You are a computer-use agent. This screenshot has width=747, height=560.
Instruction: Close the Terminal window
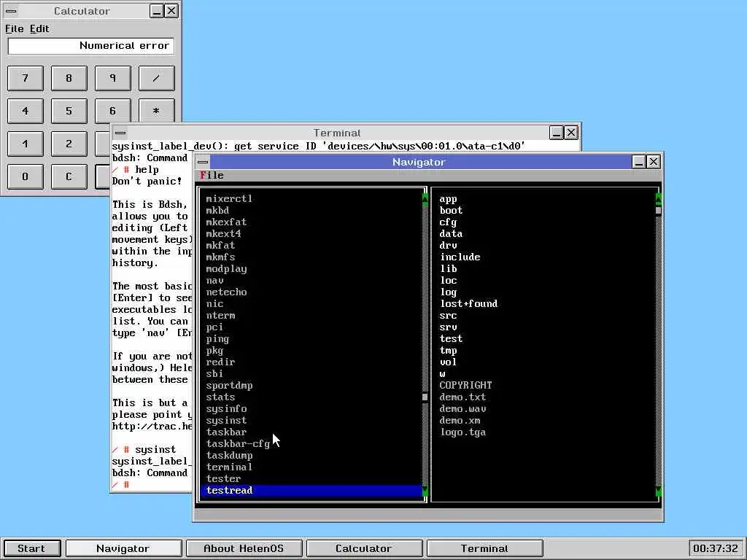pyautogui.click(x=571, y=133)
